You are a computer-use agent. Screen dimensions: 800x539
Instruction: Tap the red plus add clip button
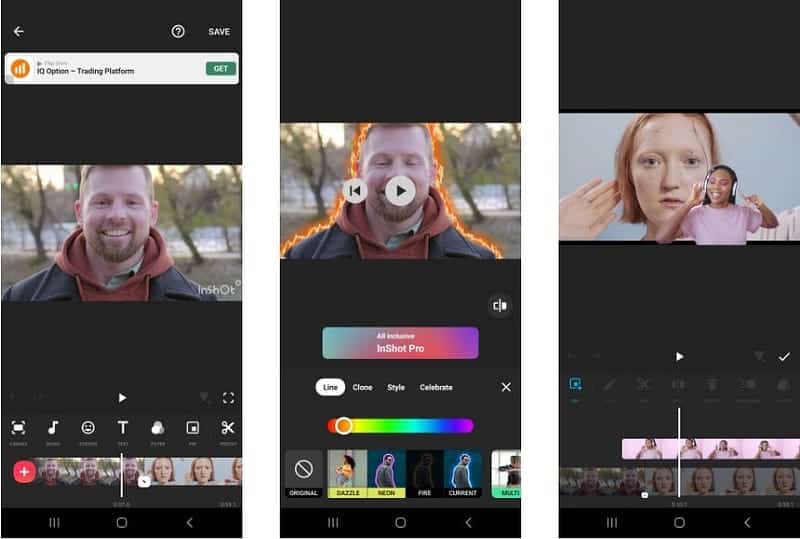pos(24,471)
